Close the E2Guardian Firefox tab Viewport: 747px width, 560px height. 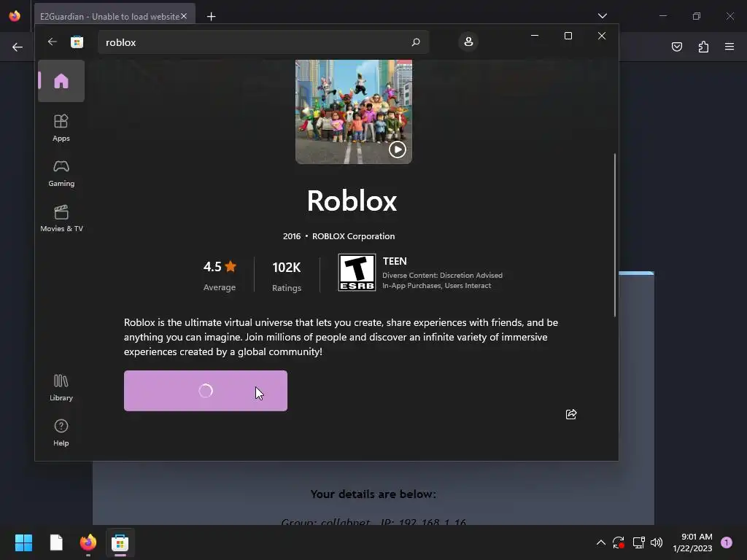(184, 16)
